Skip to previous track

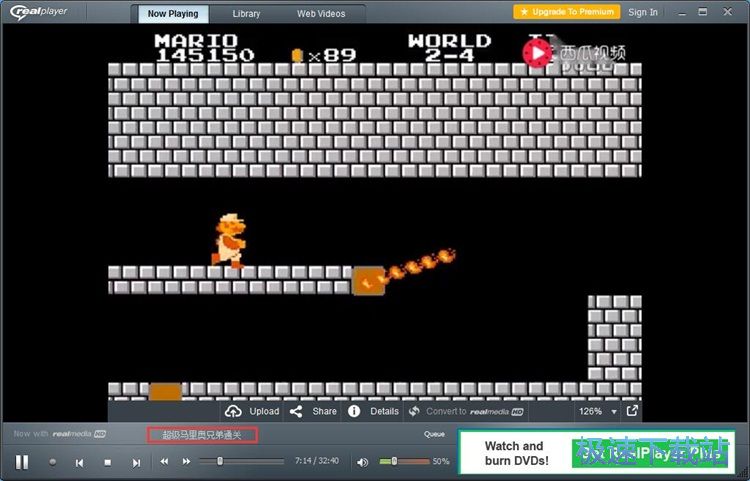point(79,462)
